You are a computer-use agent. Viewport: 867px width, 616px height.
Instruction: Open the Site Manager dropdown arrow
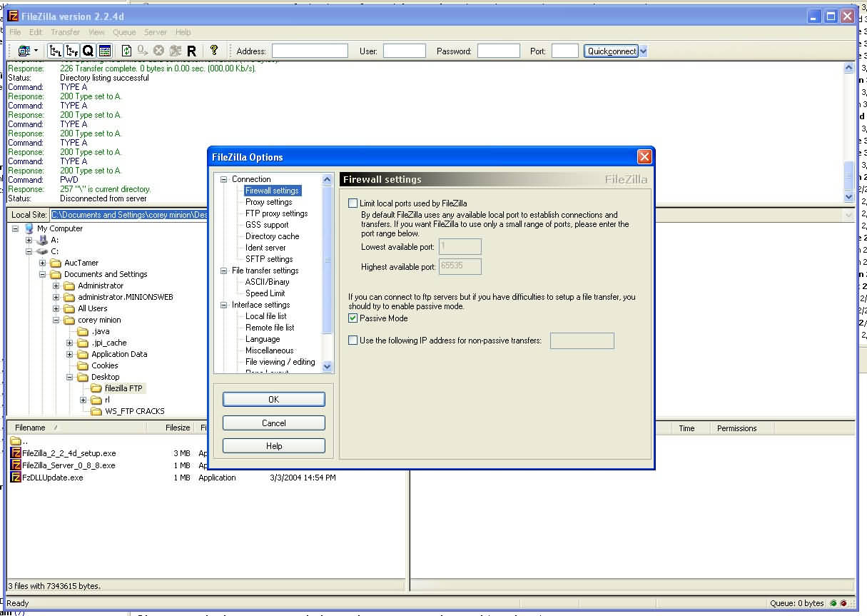[x=36, y=51]
